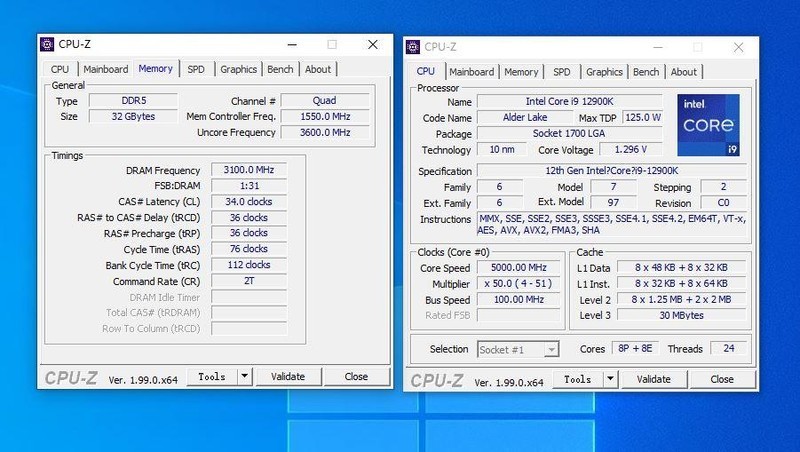Click Channel # value Quad
This screenshot has height=452, width=800.
coord(324,101)
